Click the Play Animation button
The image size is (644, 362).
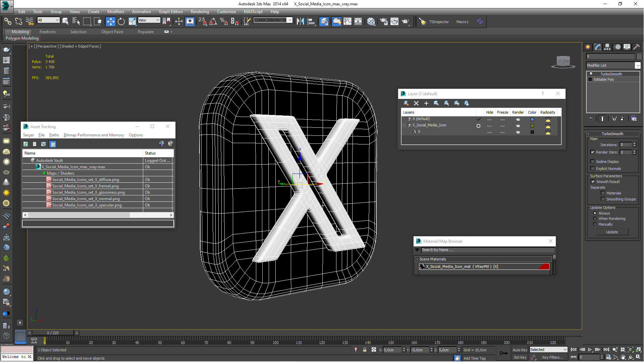click(590, 350)
